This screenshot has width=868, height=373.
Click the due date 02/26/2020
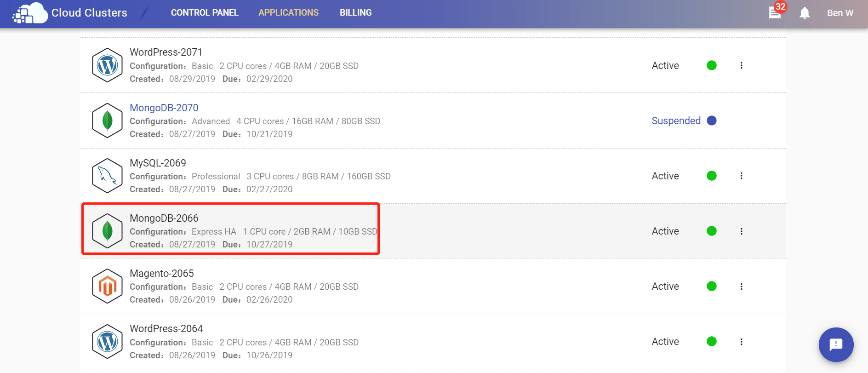[x=269, y=299]
